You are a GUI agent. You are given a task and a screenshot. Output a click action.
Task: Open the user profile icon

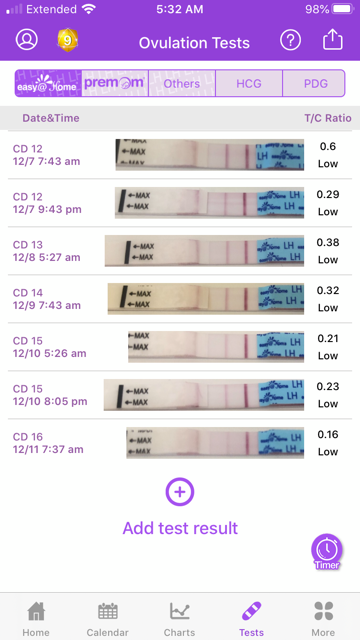pyautogui.click(x=27, y=40)
